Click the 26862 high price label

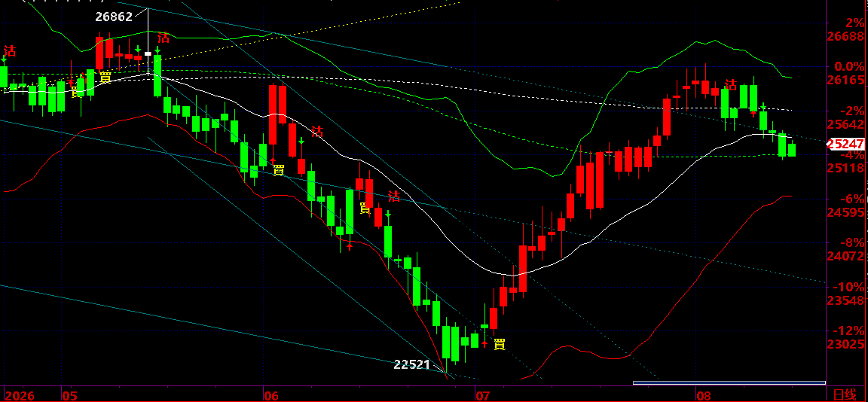pyautogui.click(x=114, y=17)
